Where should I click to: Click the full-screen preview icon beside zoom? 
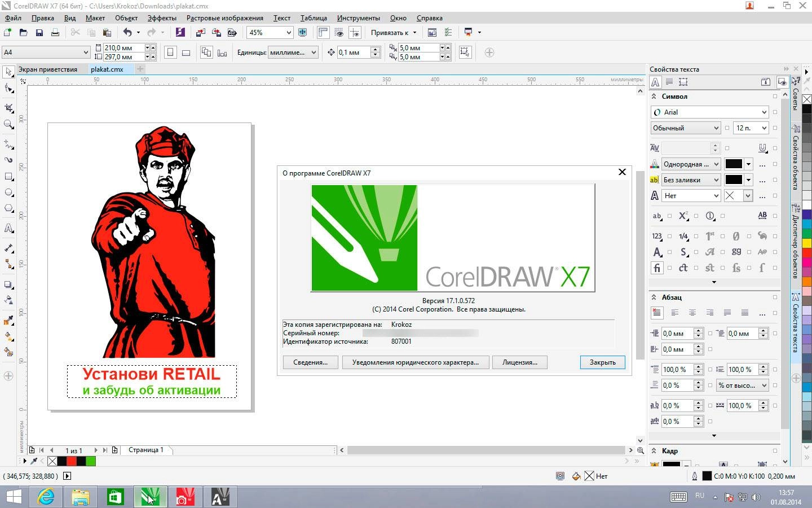point(303,33)
